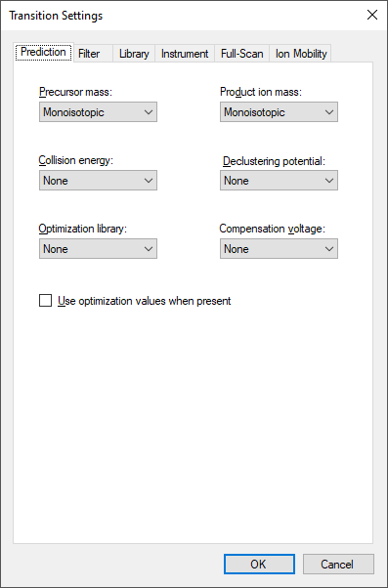Click the Compensation voltage label text
This screenshot has width=388, height=588.
(x=273, y=229)
